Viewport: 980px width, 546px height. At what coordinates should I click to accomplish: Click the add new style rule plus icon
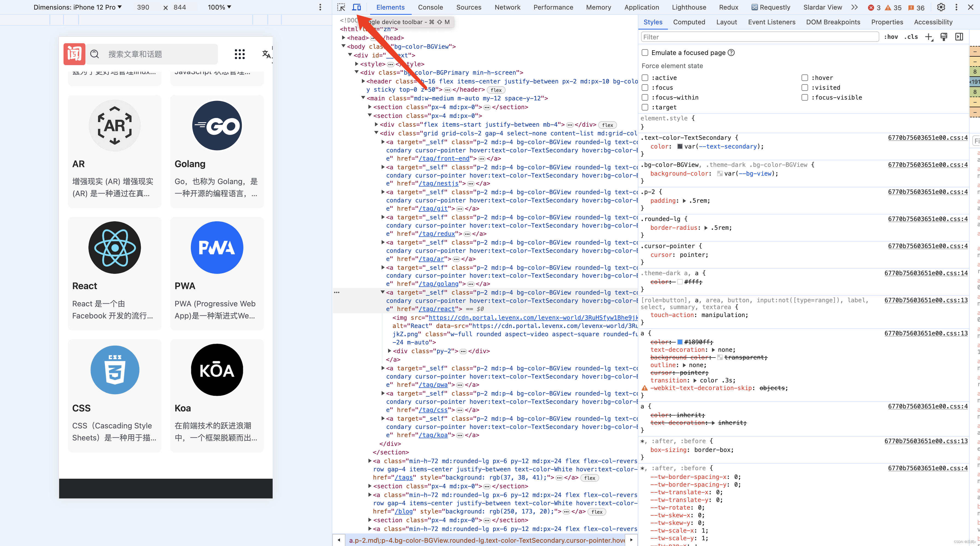pyautogui.click(x=929, y=37)
